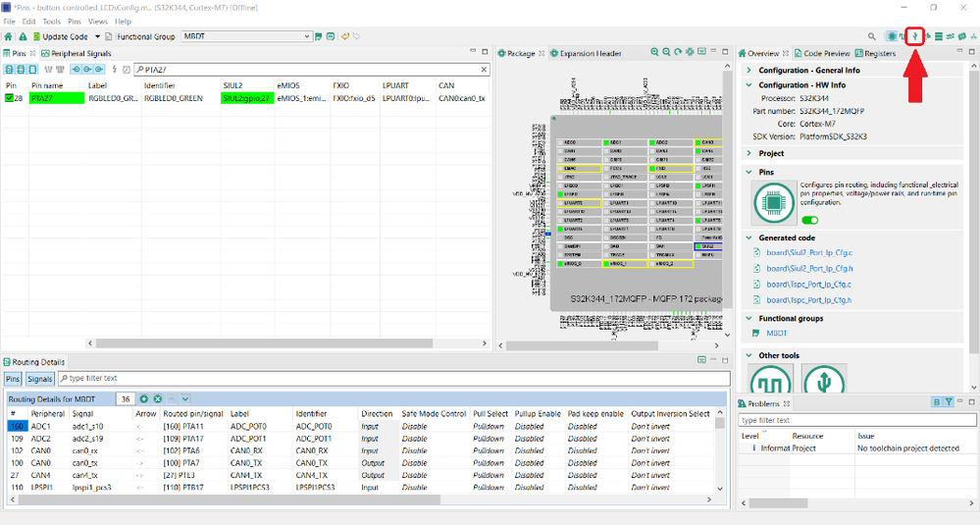This screenshot has height=525, width=980.
Task: Switch to the Peripheral Signals tab
Action: pyautogui.click(x=77, y=53)
